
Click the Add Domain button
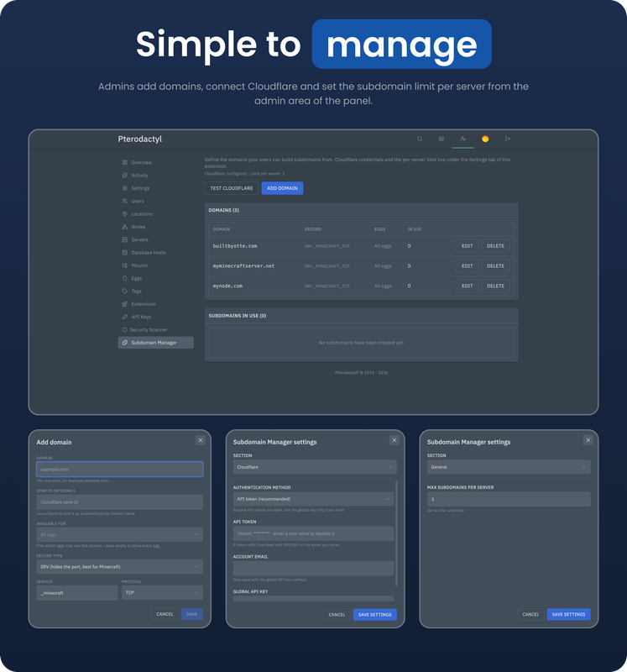tap(282, 188)
